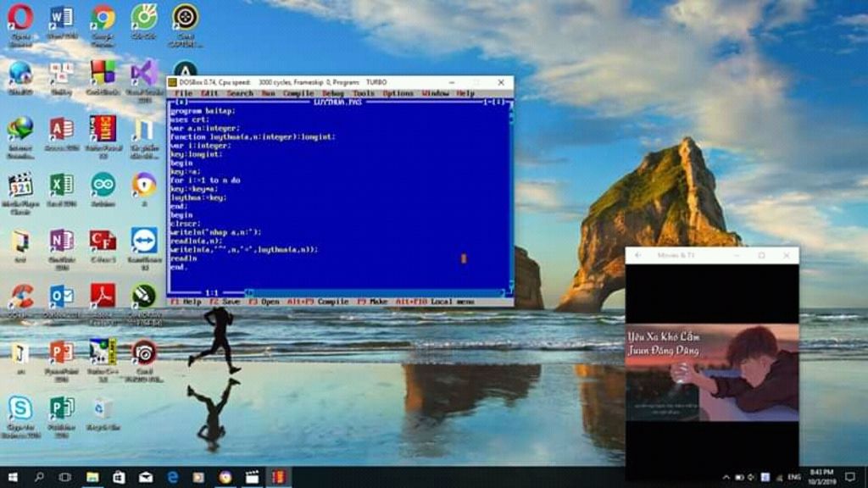Show hidden system tray icons
This screenshot has height=488, width=868.
click(x=726, y=477)
